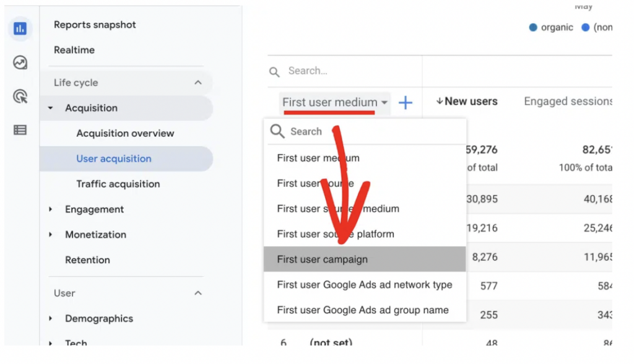Click the 577 new users cell
The image size is (634, 364).
(489, 287)
